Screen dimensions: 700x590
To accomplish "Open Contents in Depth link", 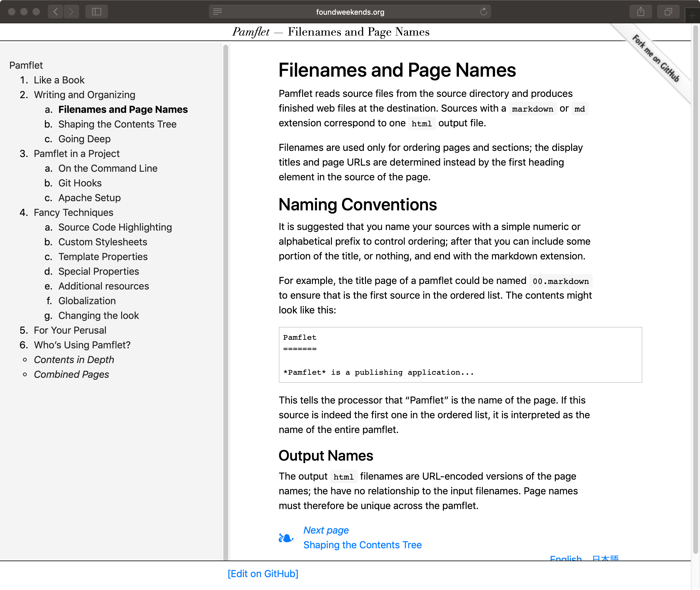I will 74,360.
